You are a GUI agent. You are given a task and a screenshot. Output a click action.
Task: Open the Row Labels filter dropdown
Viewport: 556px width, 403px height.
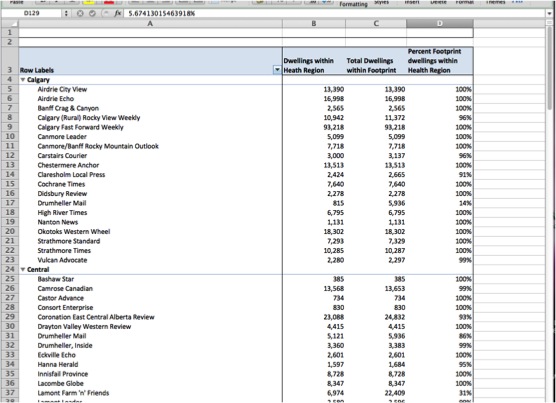tap(277, 70)
